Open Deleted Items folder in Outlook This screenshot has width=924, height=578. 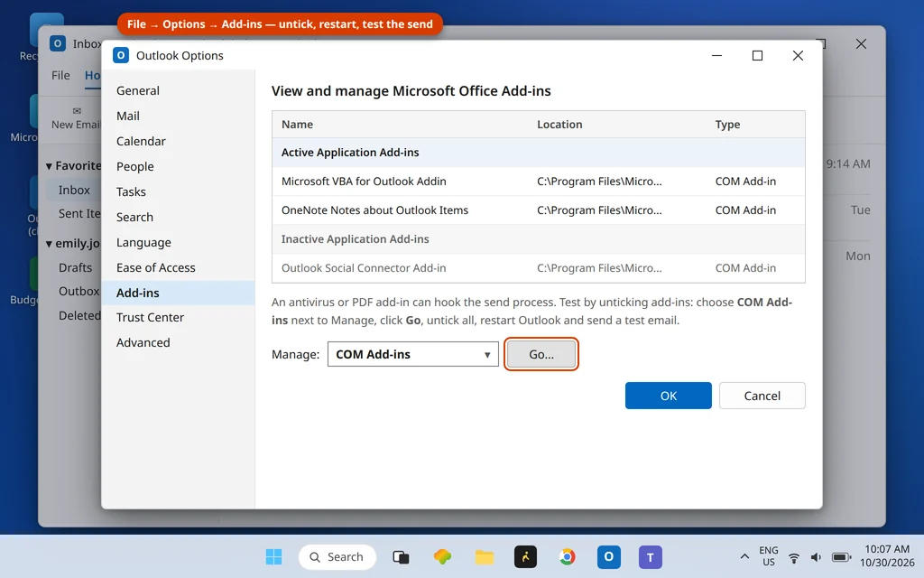coord(79,315)
